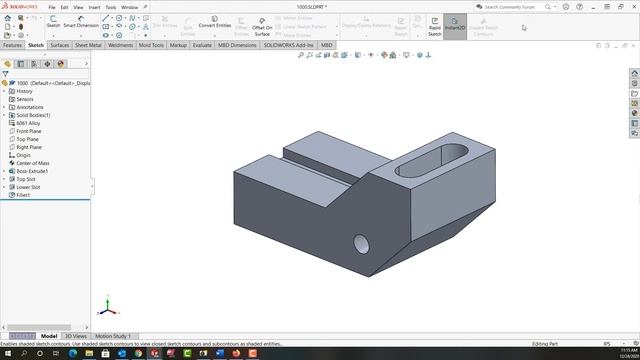
Task: Open the Weldments tab
Action: tap(120, 45)
